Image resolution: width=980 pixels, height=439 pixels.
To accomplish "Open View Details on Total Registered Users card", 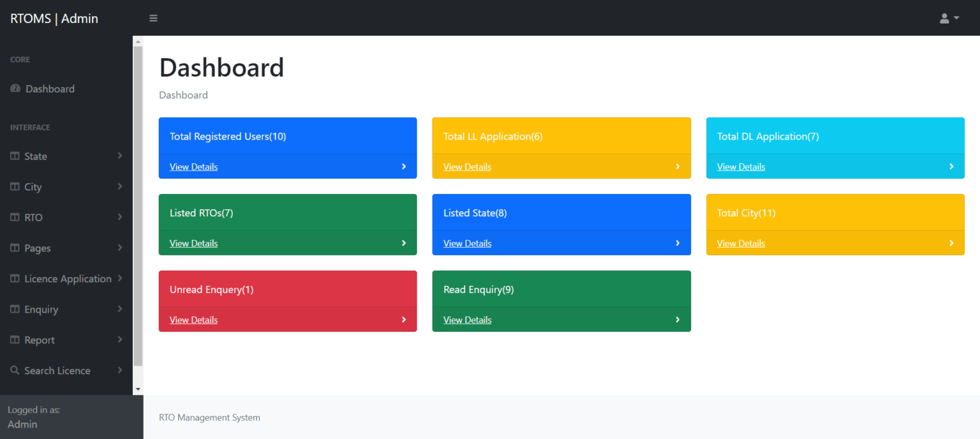I will (193, 167).
